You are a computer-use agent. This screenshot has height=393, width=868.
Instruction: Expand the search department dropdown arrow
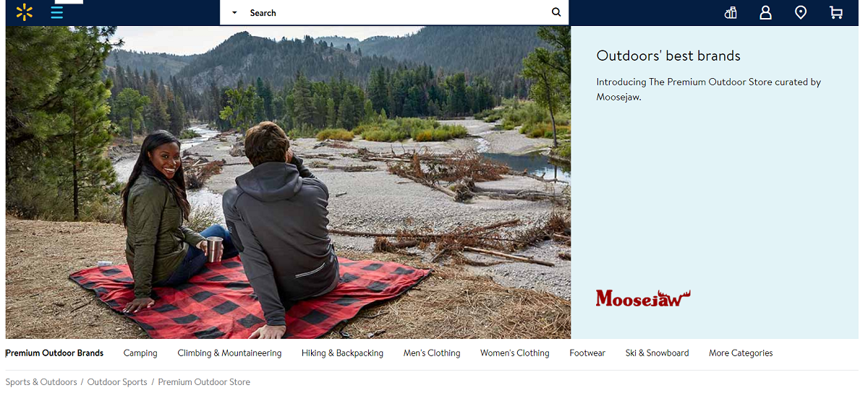point(234,13)
